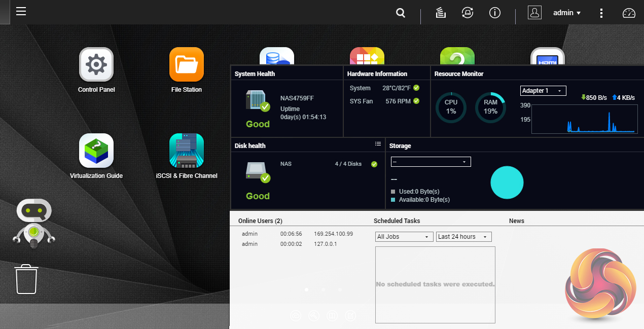Expand the Adapter 1 network dropdown
Viewport: 644px width, 329px height.
click(543, 91)
